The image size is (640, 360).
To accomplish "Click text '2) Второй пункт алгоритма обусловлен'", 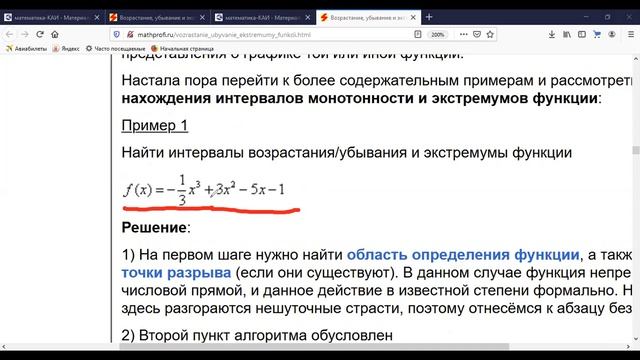I will (257, 336).
